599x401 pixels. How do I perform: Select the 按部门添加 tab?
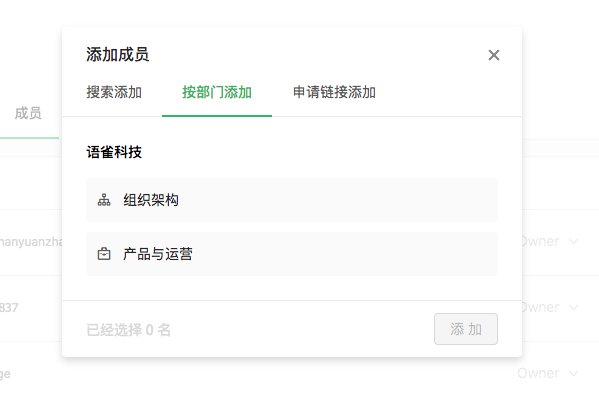(217, 92)
